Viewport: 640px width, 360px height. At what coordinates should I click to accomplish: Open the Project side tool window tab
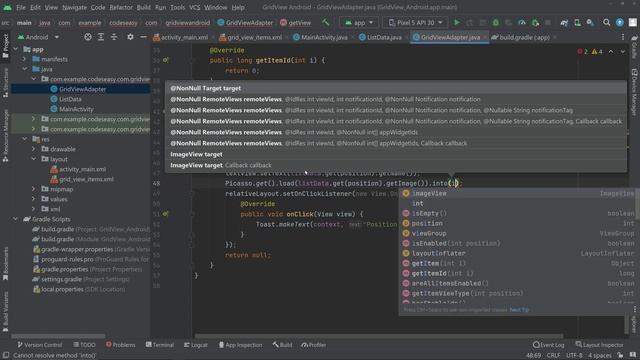(6, 45)
